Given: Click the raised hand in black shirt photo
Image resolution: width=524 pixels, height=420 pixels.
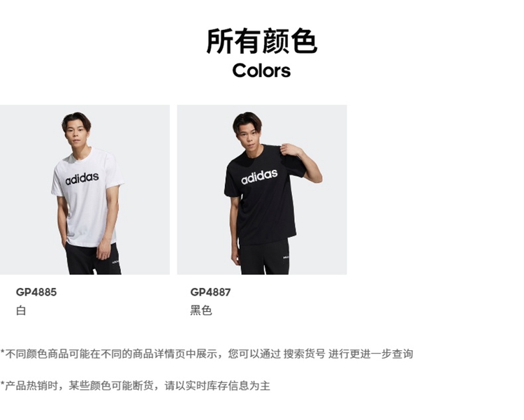Looking at the screenshot, I should (289, 148).
